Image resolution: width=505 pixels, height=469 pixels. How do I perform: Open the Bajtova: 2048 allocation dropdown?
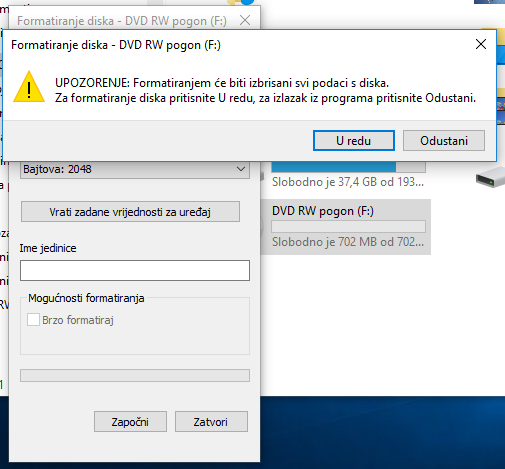tap(135, 169)
